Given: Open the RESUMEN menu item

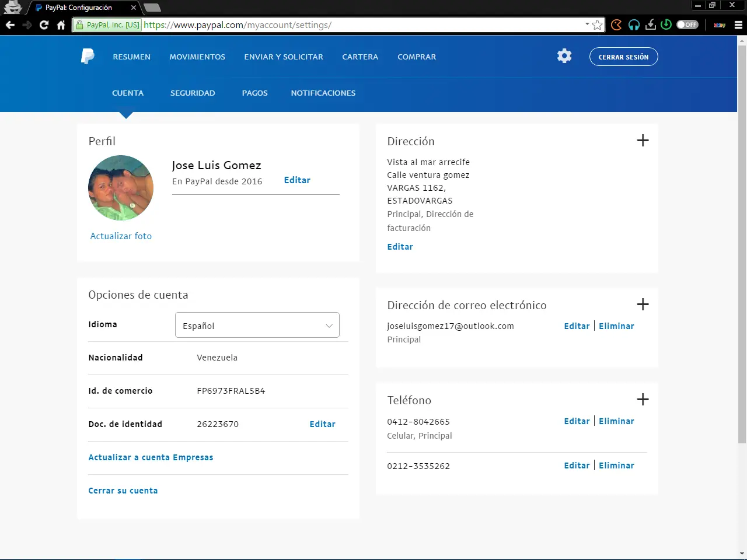Looking at the screenshot, I should (132, 57).
